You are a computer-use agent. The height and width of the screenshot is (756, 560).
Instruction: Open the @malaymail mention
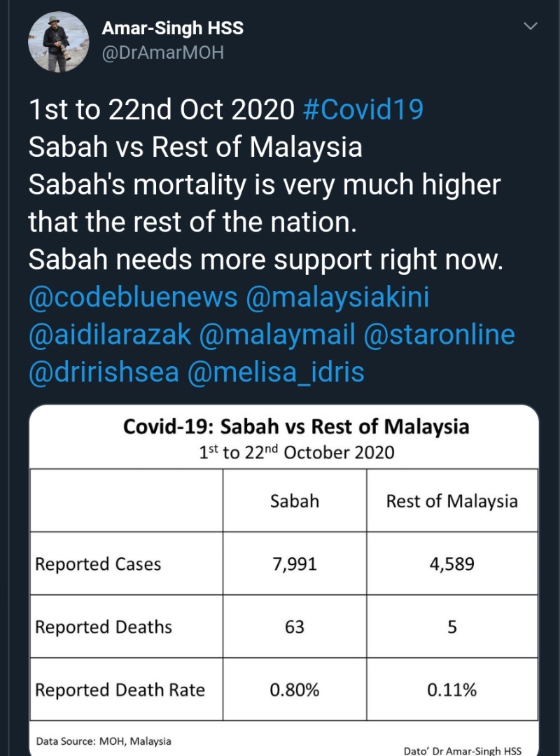coord(277,335)
